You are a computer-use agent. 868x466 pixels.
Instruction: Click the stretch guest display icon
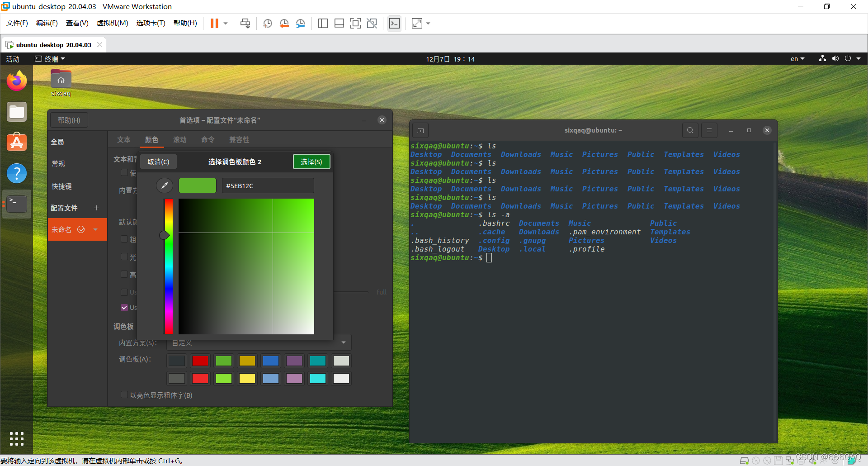pyautogui.click(x=417, y=24)
